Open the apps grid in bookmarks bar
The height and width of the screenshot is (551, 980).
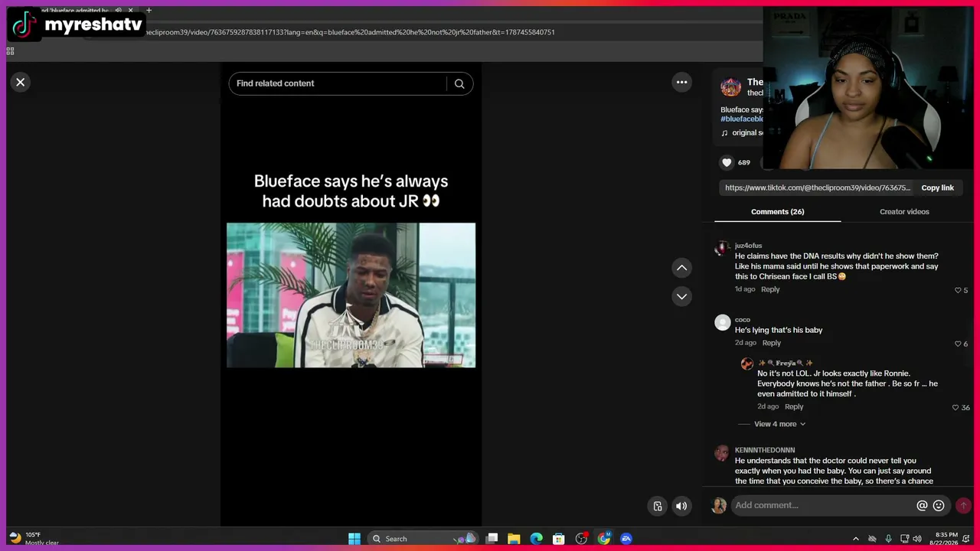pos(10,51)
